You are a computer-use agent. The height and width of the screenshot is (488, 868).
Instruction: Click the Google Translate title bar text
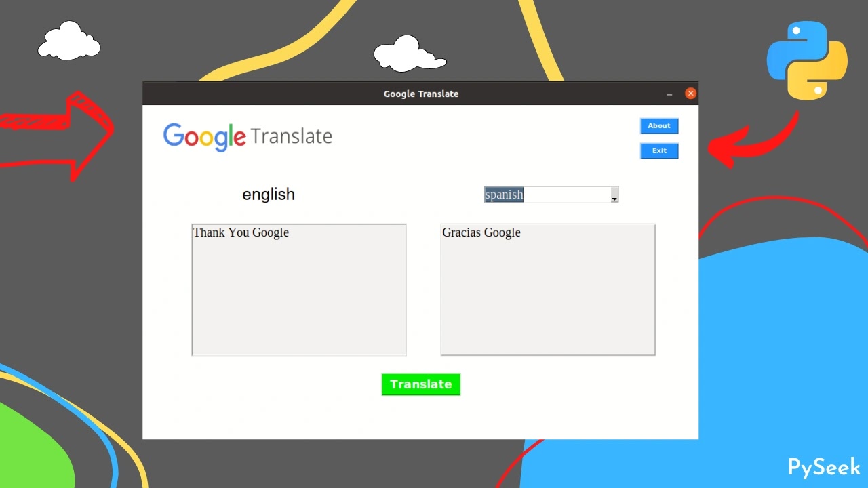click(421, 94)
